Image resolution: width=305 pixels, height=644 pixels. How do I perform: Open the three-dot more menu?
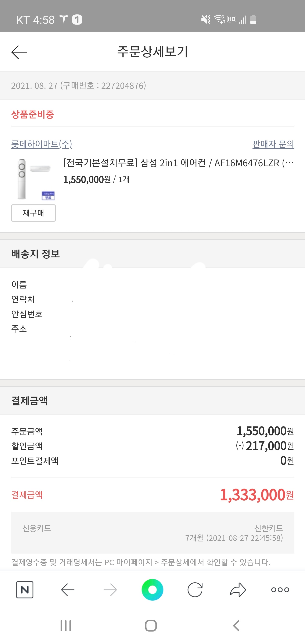(x=280, y=590)
